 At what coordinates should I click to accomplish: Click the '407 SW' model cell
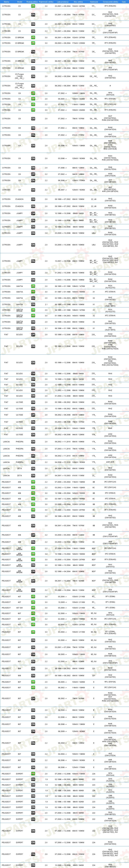pos(19,608)
